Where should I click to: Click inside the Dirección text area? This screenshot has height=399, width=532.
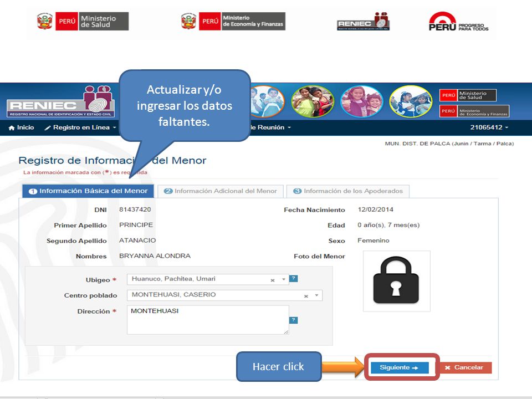(x=208, y=320)
